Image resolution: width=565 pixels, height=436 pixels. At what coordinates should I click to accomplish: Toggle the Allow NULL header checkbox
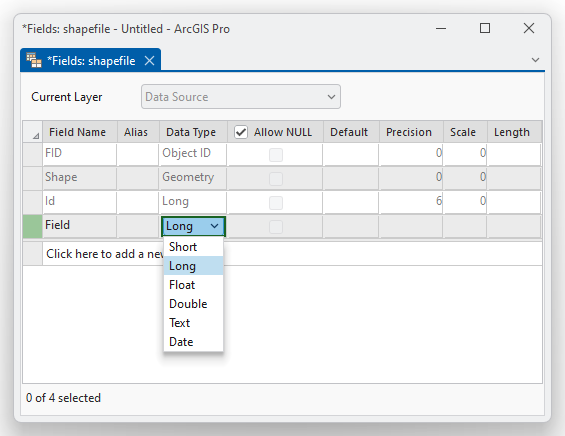(241, 132)
